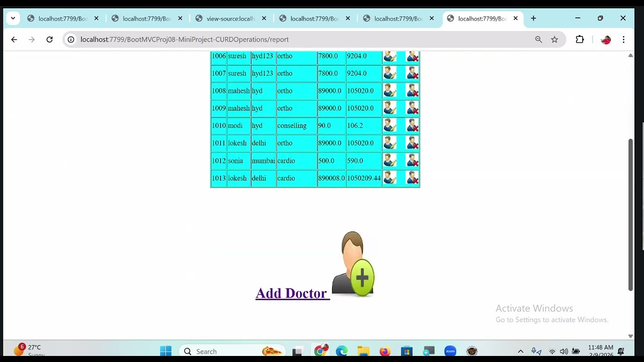
Task: Open Zoom from the taskbar
Action: pos(450,351)
